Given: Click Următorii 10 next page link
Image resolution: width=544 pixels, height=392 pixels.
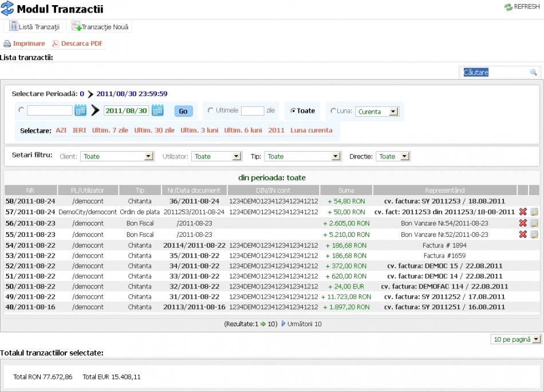Looking at the screenshot, I should point(301,324).
